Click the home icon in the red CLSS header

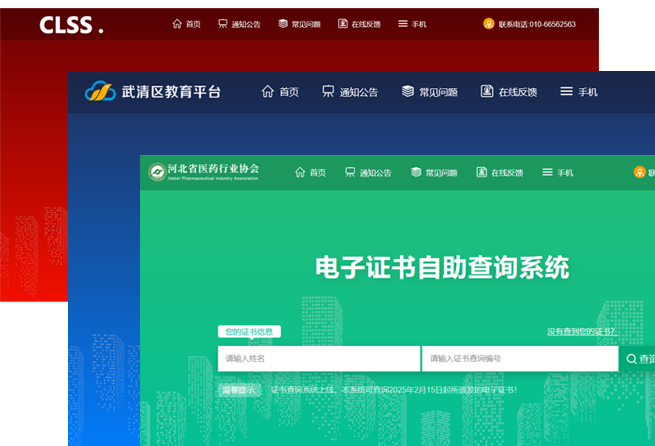[177, 24]
